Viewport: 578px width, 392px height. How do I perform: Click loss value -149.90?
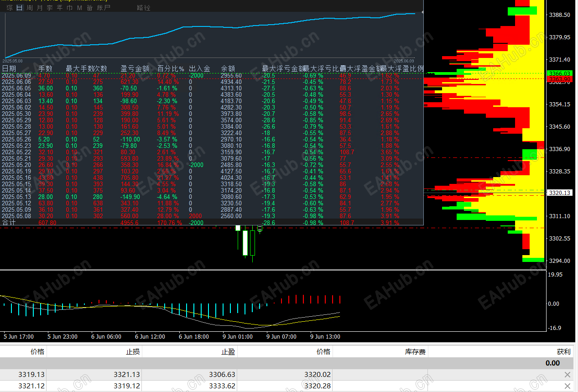click(x=131, y=197)
